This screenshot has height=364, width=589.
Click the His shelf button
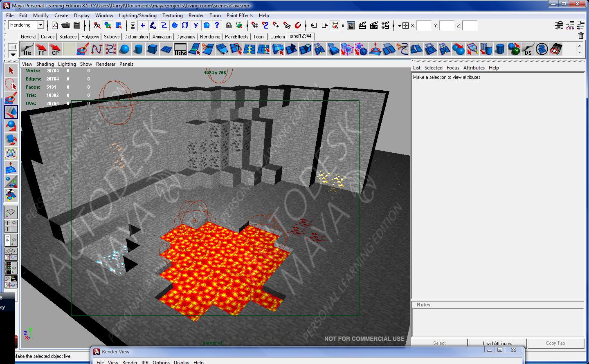pos(27,49)
